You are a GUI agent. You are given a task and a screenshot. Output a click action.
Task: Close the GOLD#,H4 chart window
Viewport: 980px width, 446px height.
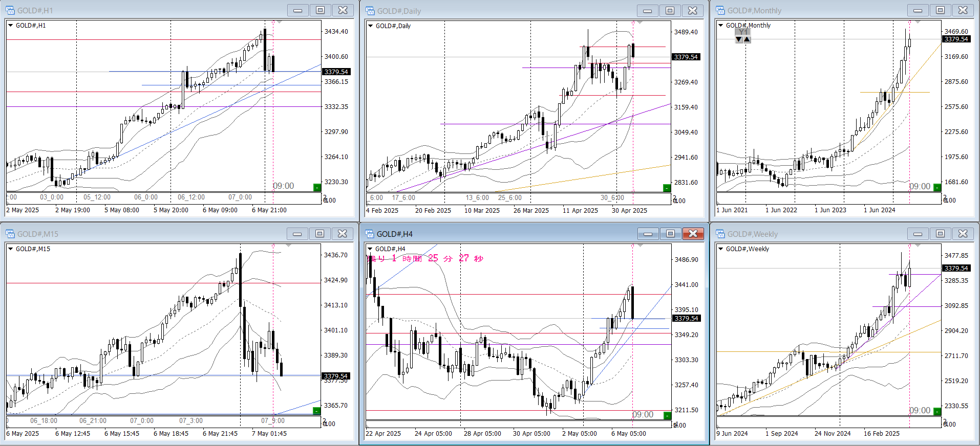[x=693, y=234]
